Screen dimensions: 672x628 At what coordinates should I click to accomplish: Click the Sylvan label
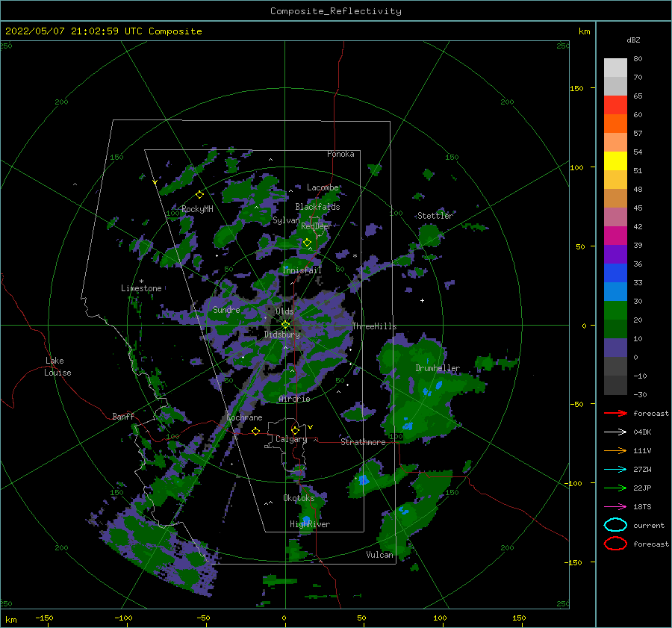pos(286,220)
